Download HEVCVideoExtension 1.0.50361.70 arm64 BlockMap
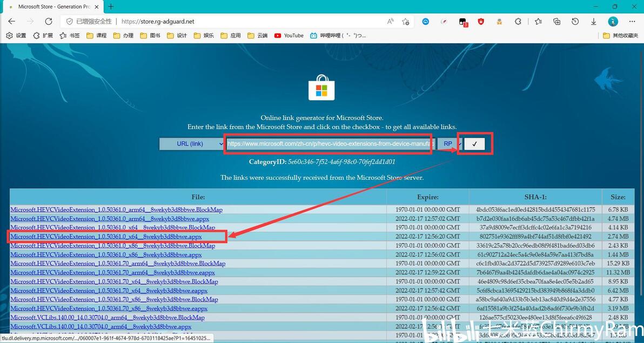 (x=118, y=263)
